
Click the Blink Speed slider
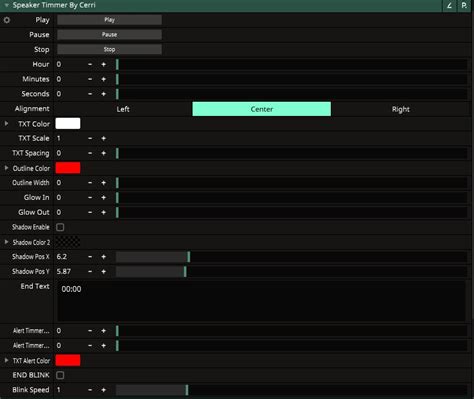tap(292, 390)
